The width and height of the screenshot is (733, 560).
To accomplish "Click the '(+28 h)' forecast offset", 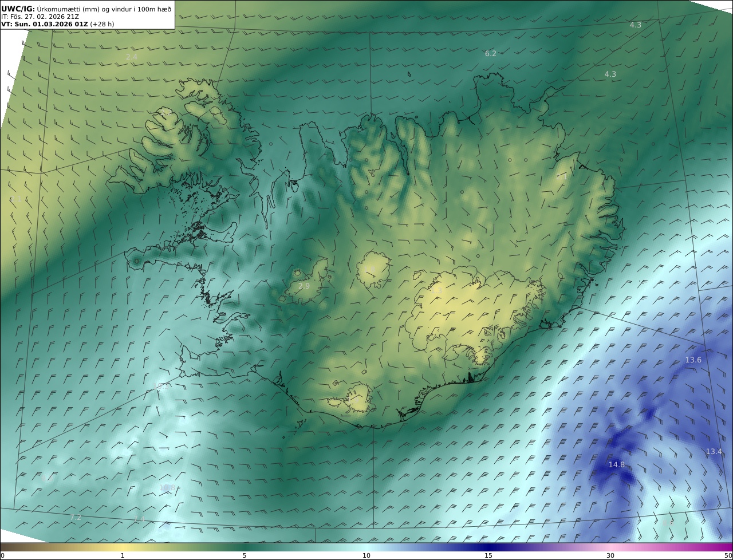I will (103, 24).
